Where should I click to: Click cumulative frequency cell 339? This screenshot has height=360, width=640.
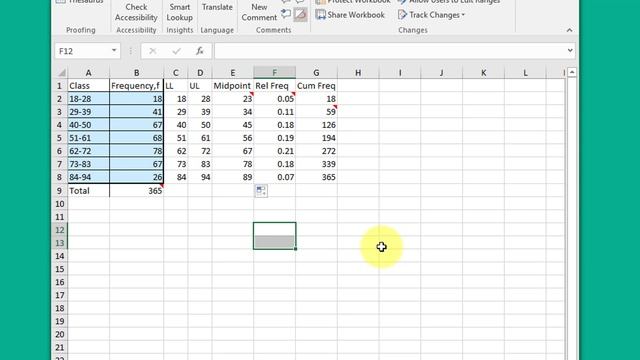[316, 164]
